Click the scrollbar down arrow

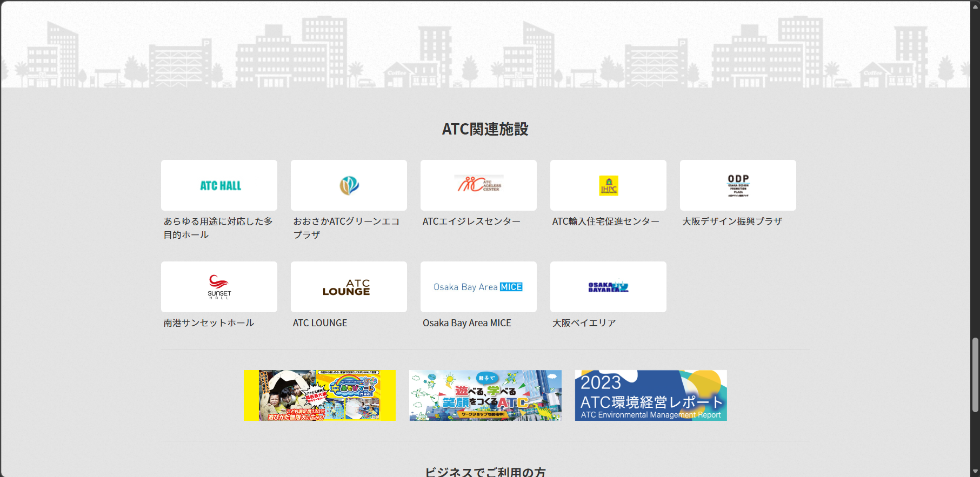point(975,472)
